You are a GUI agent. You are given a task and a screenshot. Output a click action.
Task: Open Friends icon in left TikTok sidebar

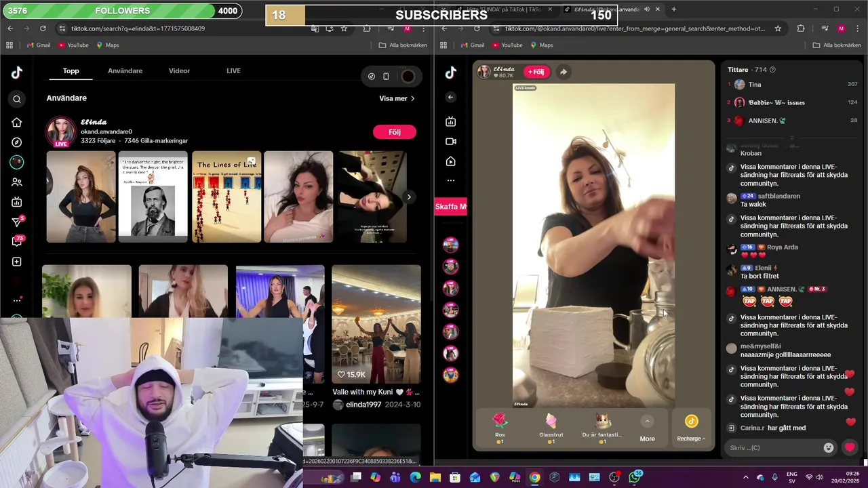[17, 182]
